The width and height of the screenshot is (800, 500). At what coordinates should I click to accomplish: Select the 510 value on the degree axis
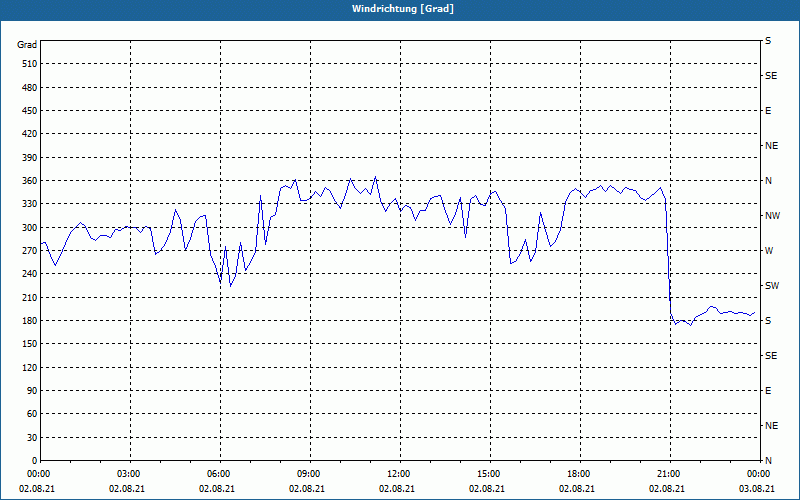[30, 64]
